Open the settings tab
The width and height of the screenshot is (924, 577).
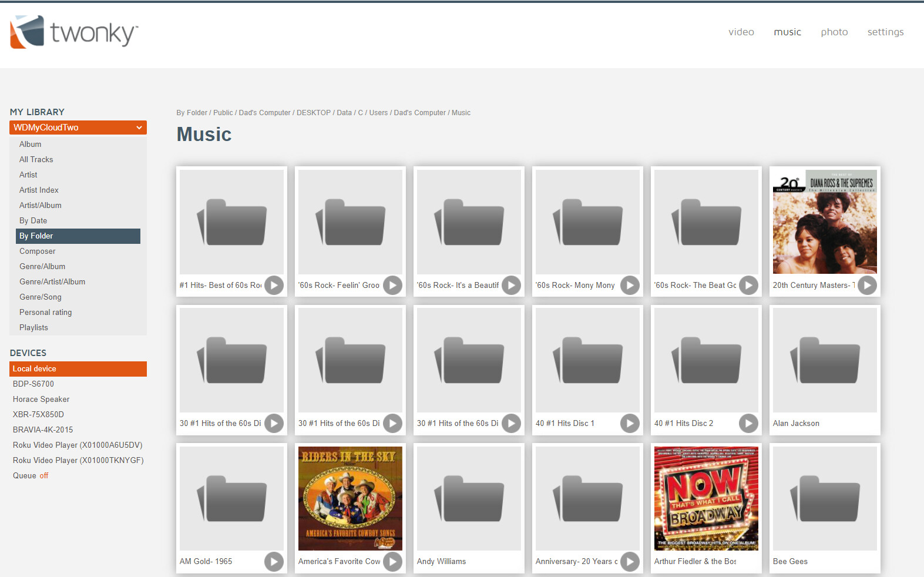[x=885, y=32]
